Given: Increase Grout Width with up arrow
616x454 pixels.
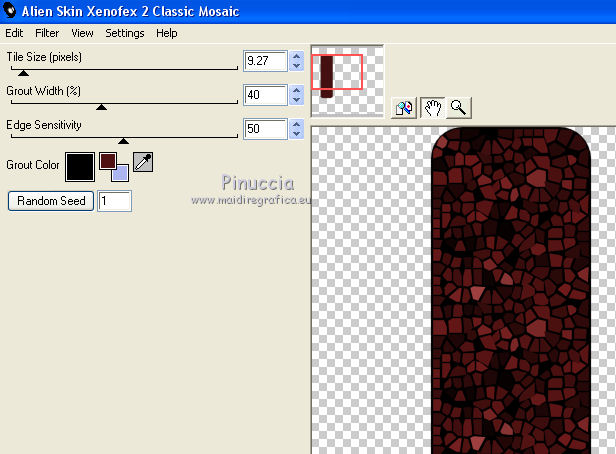Looking at the screenshot, I should 297,90.
